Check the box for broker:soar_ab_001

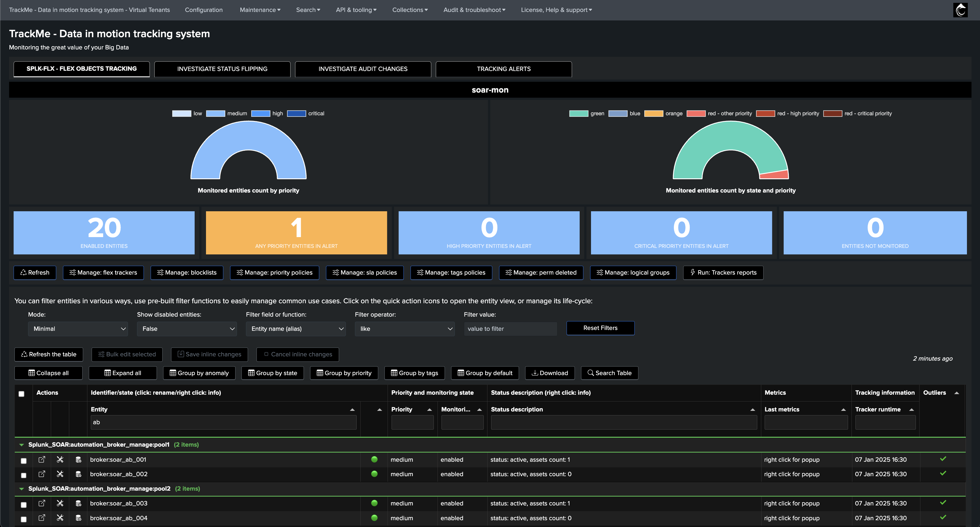pos(24,461)
